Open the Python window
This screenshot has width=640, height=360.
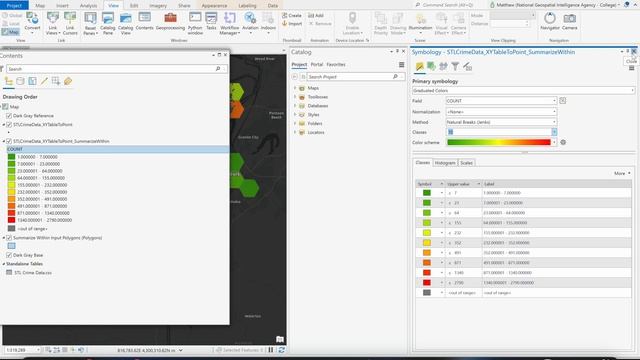pyautogui.click(x=195, y=23)
